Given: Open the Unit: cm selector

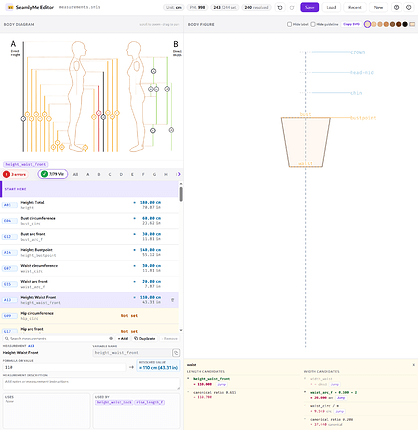Looking at the screenshot, I should coord(174,7).
